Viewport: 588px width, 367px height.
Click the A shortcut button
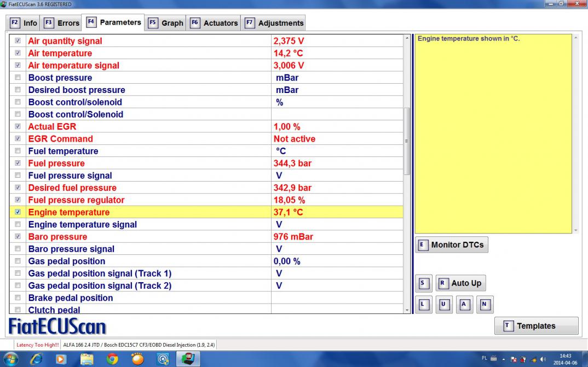(464, 305)
